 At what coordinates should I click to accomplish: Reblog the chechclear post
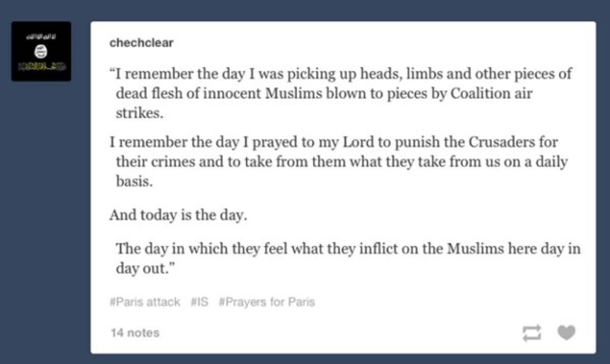[x=532, y=333]
